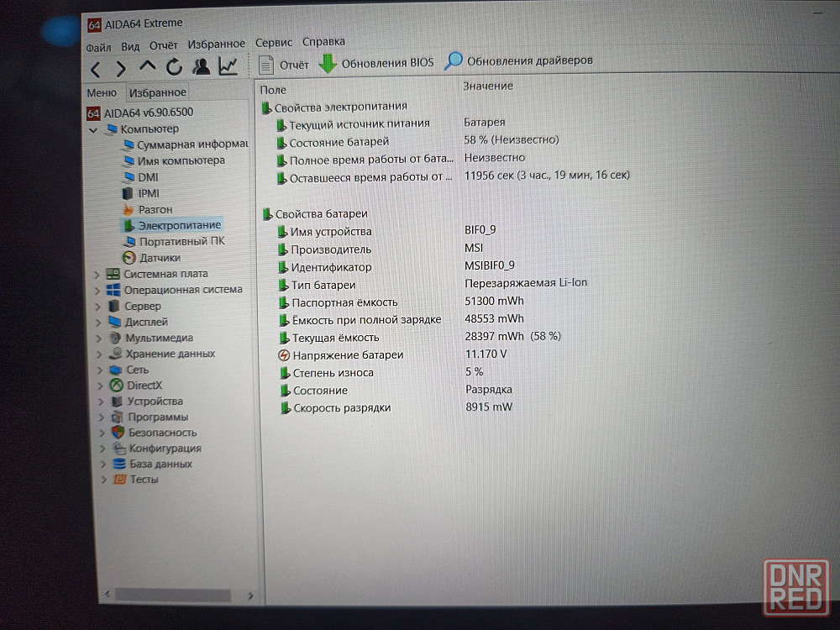This screenshot has width=840, height=630.
Task: Click Обновления драйверов magnifier button
Action: [518, 61]
